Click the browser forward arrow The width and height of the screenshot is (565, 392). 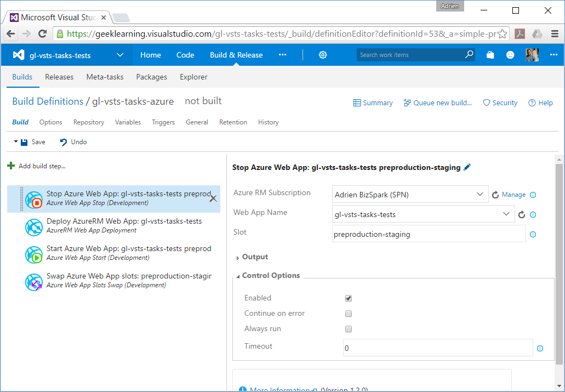(26, 34)
